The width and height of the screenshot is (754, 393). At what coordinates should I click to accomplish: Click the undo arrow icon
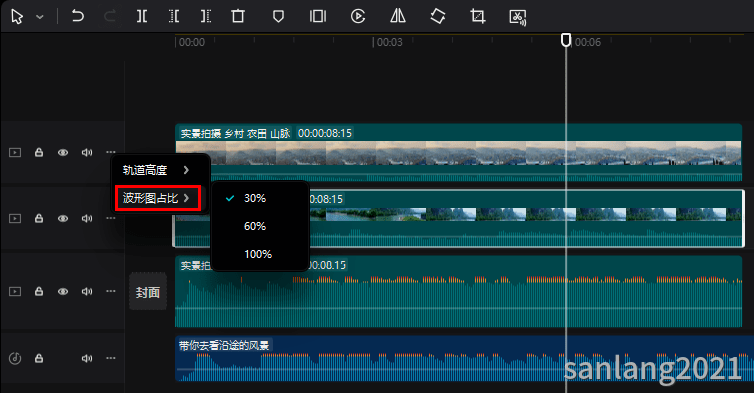[77, 16]
